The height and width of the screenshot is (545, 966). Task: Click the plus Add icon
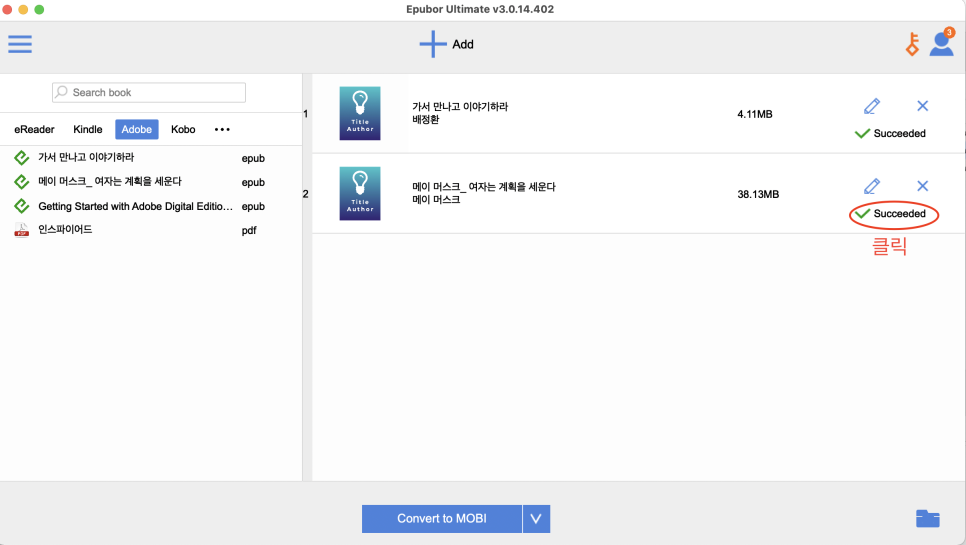tap(432, 44)
